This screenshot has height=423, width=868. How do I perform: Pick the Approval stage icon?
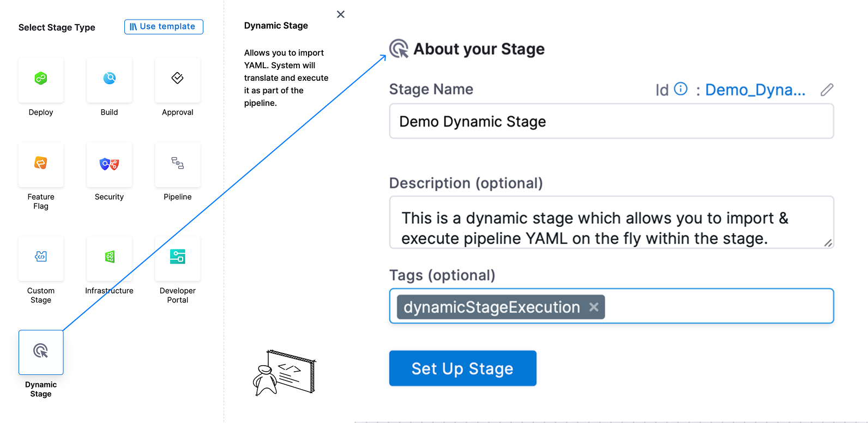pyautogui.click(x=177, y=80)
